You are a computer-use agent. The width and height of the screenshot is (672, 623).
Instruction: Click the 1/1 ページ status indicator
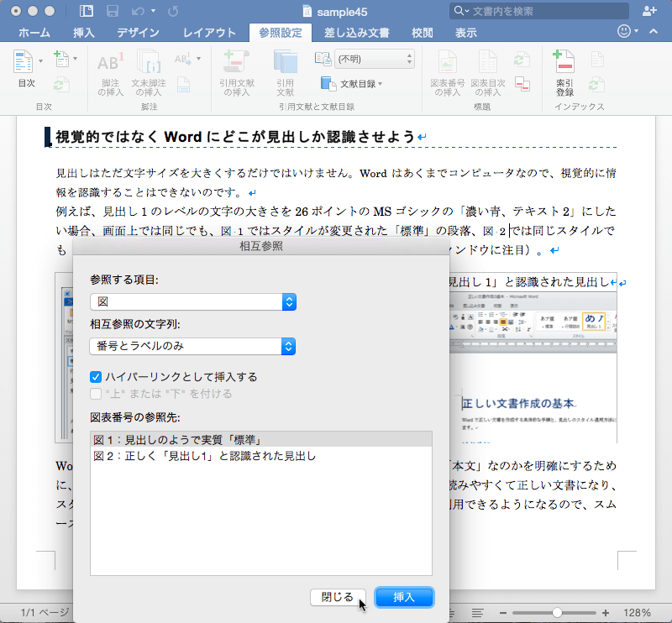(x=45, y=613)
